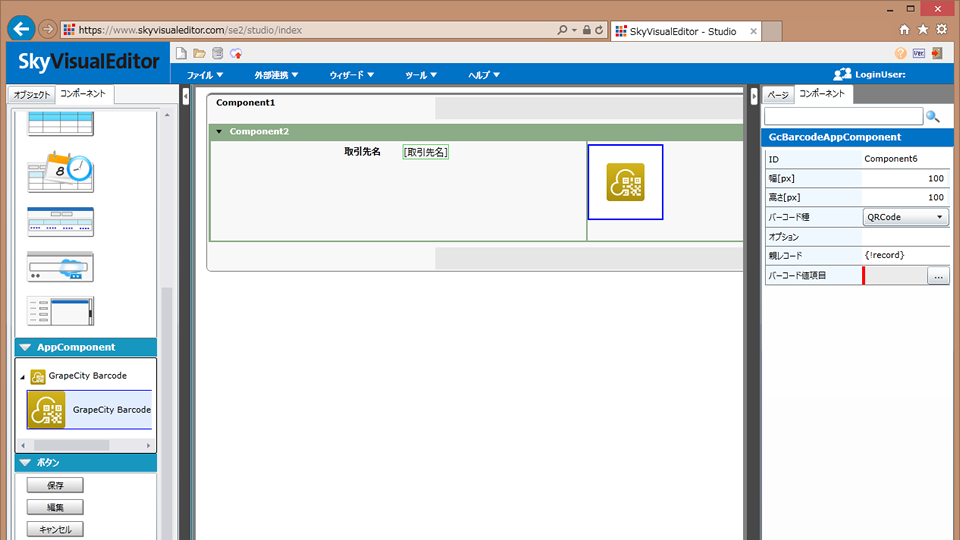Select GrapeCity Barcode component in palette
960x540 pixels.
click(89, 410)
